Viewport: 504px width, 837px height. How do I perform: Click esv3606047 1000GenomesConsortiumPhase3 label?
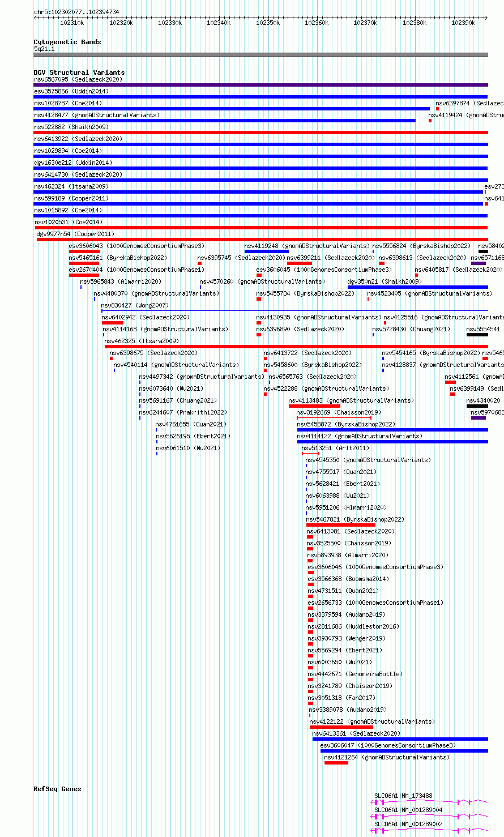point(388,745)
